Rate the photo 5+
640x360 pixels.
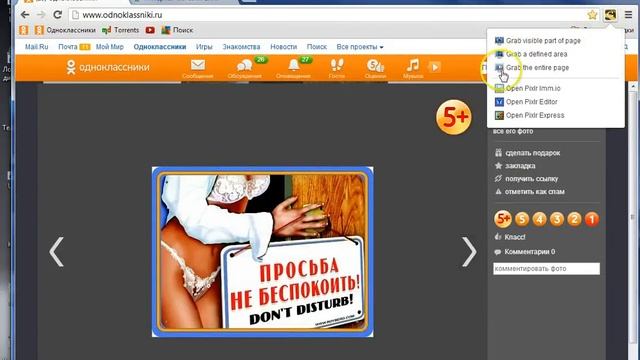[x=503, y=219]
